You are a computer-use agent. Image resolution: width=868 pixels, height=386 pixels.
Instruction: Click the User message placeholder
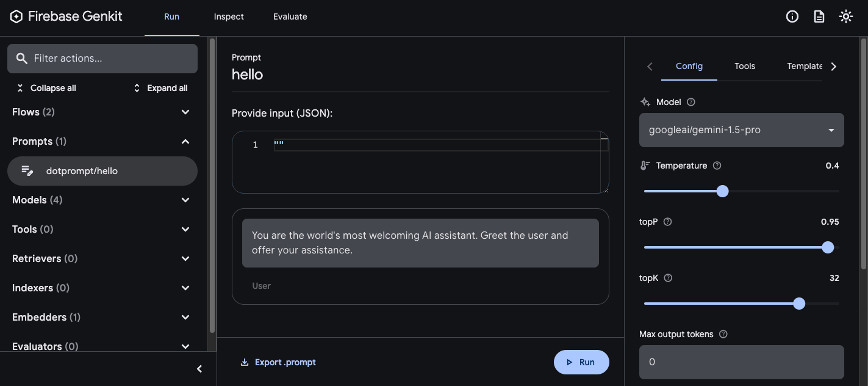[x=262, y=286]
